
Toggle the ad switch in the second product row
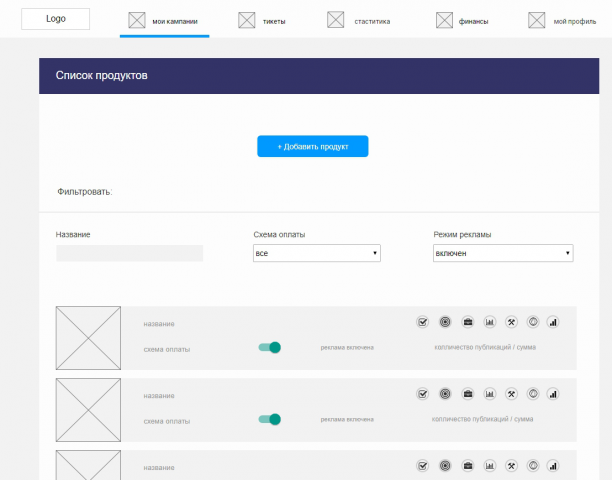[x=270, y=419]
